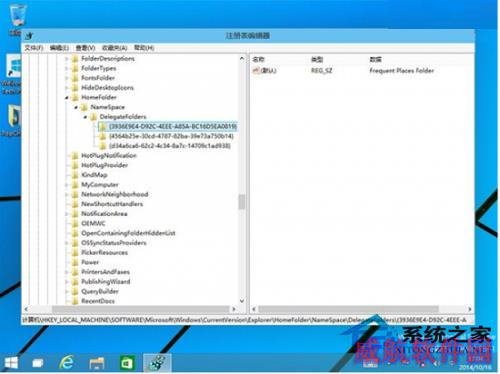Click the NameSpace folder icon
This screenshot has height=374, width=500.
(x=85, y=107)
